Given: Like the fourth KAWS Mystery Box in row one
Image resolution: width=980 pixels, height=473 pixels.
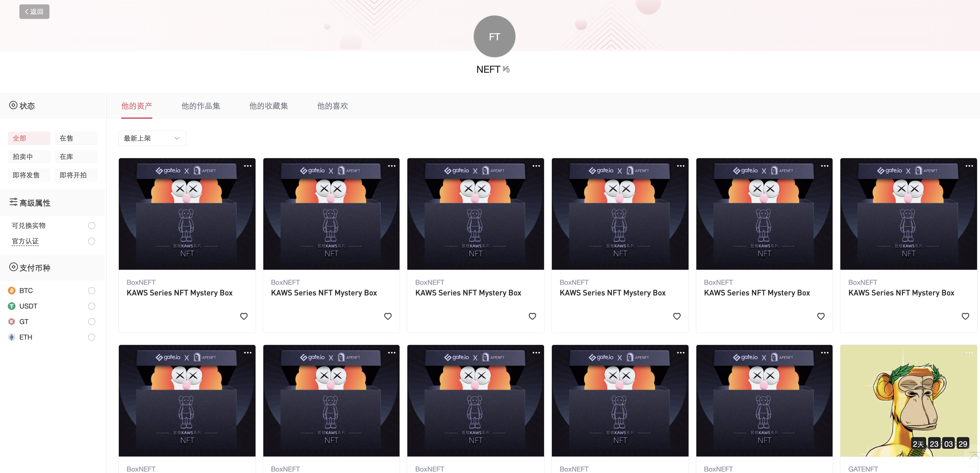Looking at the screenshot, I should (677, 316).
